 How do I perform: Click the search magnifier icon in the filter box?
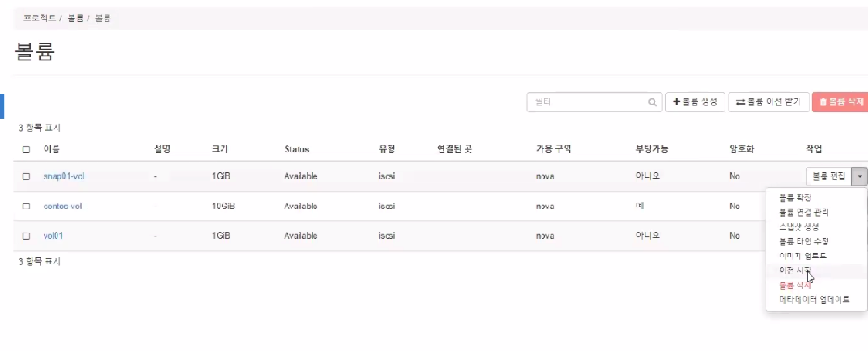[x=653, y=102]
